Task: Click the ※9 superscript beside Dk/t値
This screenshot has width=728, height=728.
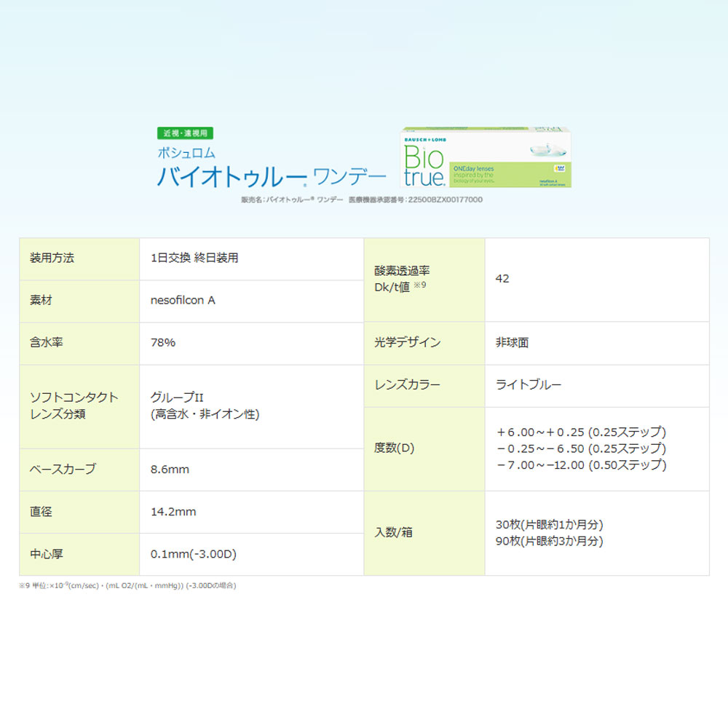Action: pos(419,286)
